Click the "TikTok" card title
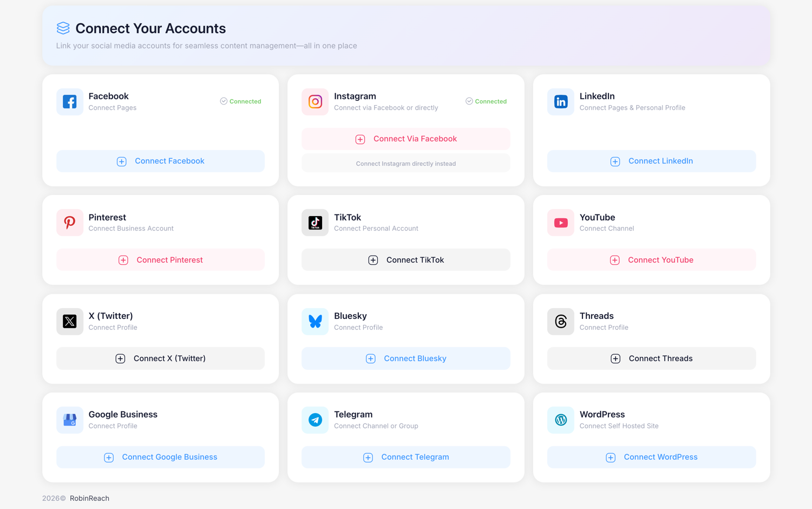The image size is (812, 509). click(x=348, y=217)
